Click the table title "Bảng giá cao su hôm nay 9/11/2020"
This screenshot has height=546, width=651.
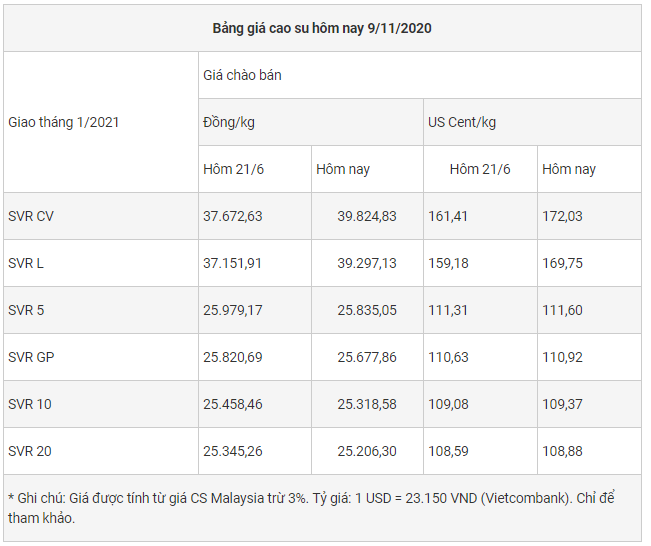point(322,28)
